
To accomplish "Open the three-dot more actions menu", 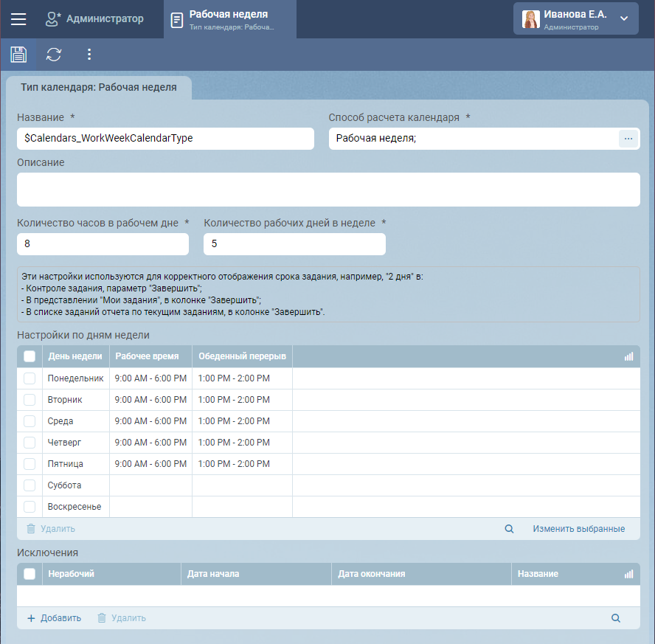I will click(89, 55).
